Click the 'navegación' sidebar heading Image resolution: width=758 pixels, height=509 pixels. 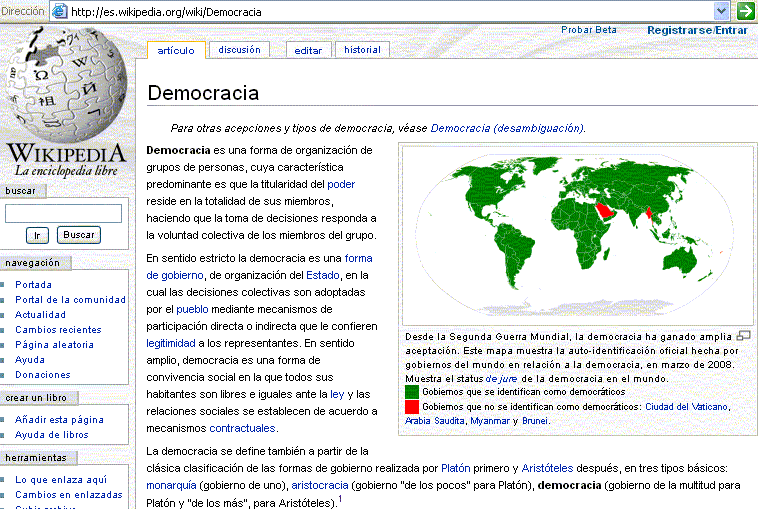(x=32, y=263)
